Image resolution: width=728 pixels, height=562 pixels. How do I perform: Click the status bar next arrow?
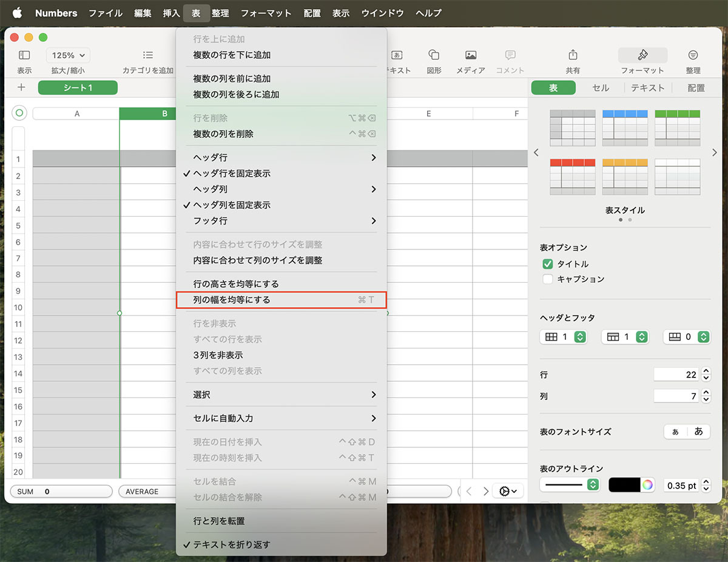pyautogui.click(x=485, y=491)
